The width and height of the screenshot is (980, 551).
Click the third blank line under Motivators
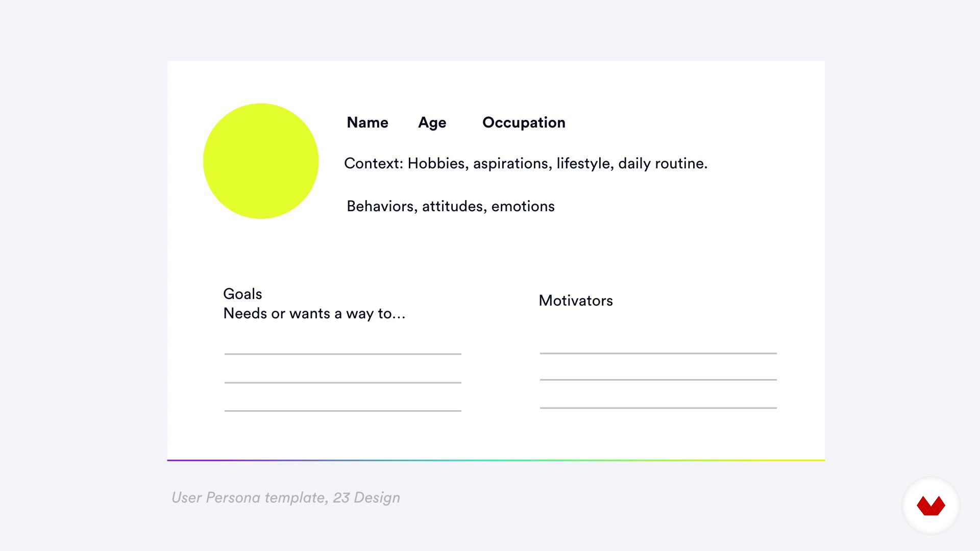tap(658, 408)
